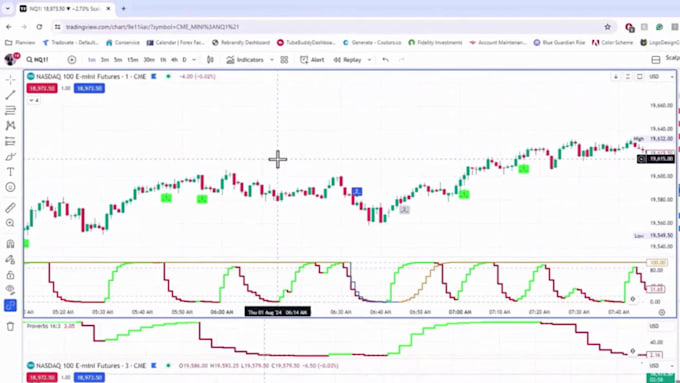
Task: Select the brush and shapes tool
Action: point(10,157)
